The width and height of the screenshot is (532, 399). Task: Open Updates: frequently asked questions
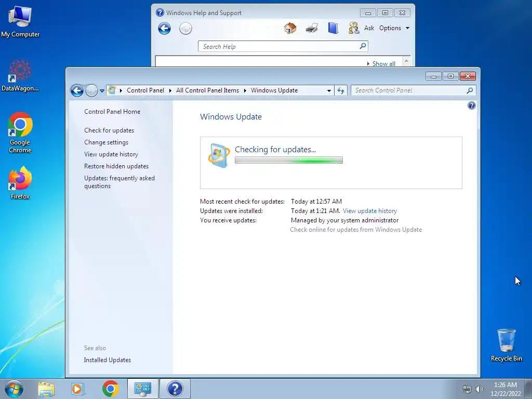coord(119,182)
